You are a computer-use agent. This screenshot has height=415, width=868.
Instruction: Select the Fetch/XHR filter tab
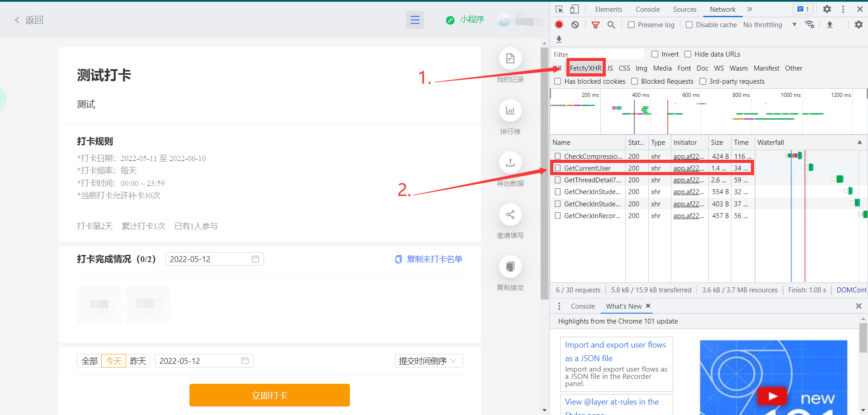point(585,68)
